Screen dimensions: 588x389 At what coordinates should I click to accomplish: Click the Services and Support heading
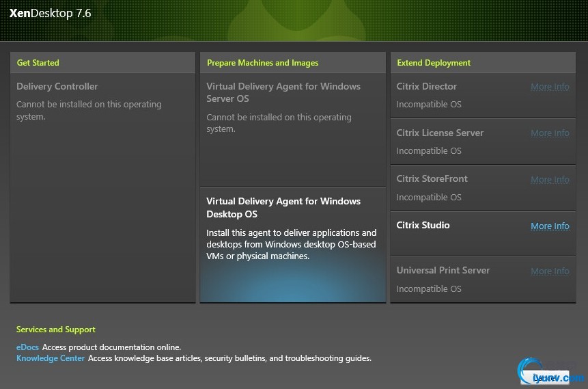point(56,330)
